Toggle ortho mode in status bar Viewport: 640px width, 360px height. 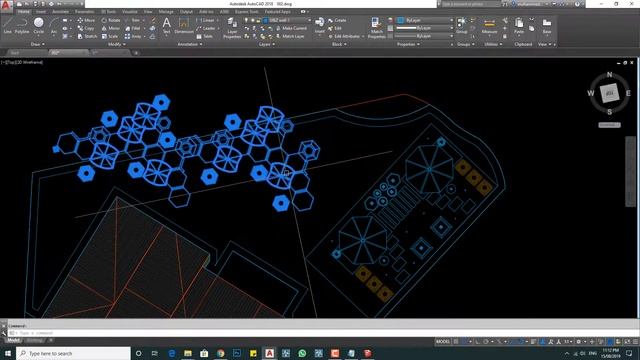point(477,341)
